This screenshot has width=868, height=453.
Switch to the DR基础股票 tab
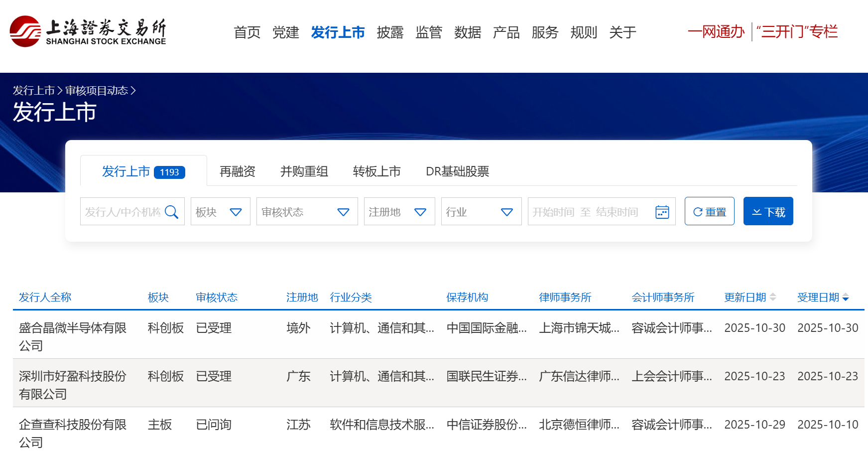point(458,171)
